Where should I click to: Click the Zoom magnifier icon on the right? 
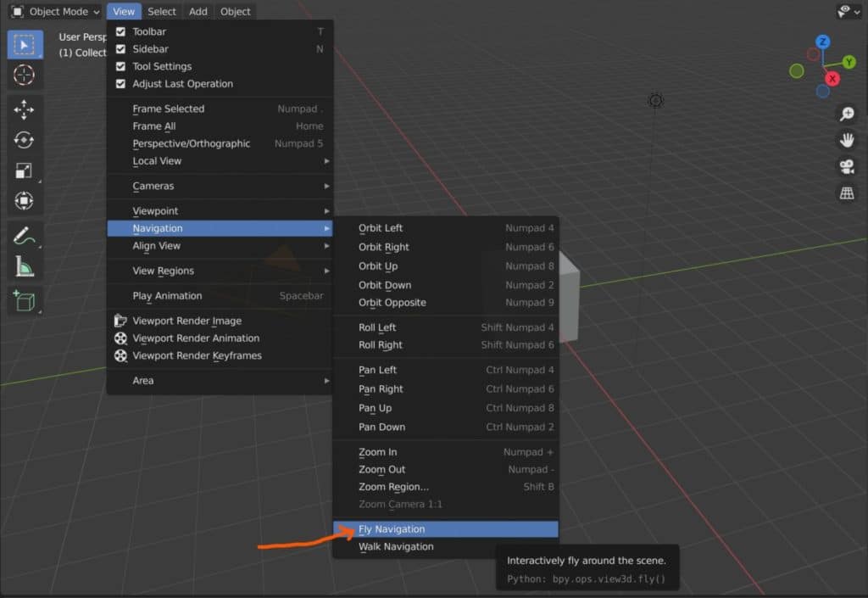[x=846, y=114]
